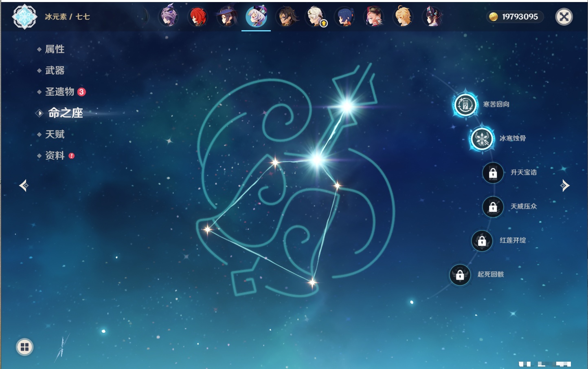The image size is (588, 369).
Task: Open the 天赋 talents tab
Action: click(55, 134)
